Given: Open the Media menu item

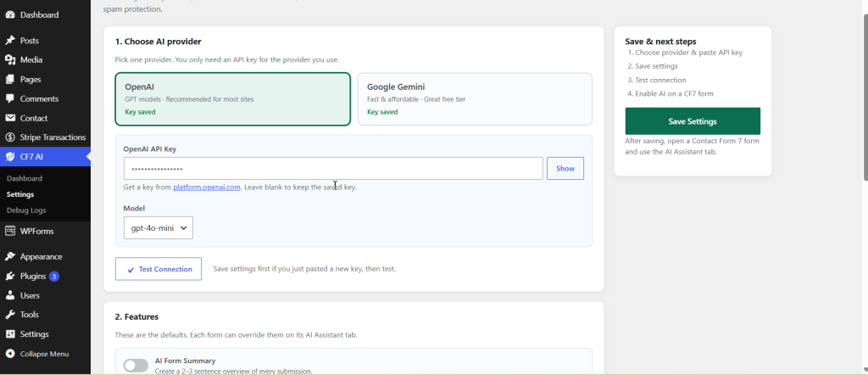Looking at the screenshot, I should click(31, 60).
